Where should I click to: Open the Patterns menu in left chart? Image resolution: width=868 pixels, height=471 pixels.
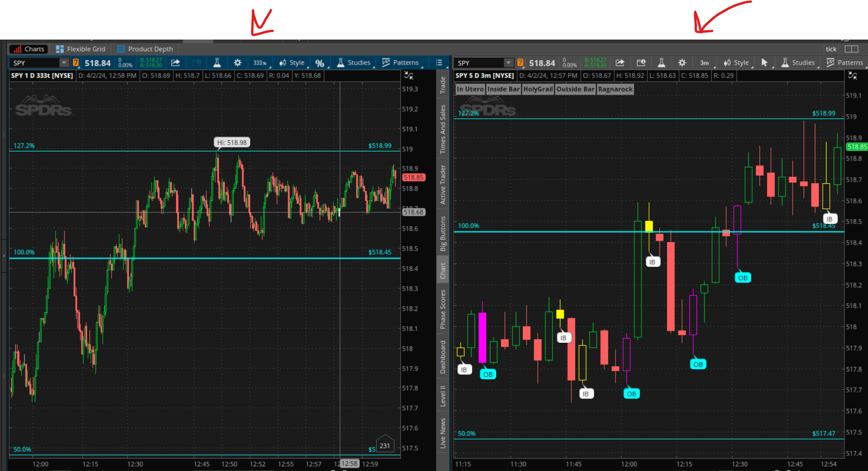401,63
